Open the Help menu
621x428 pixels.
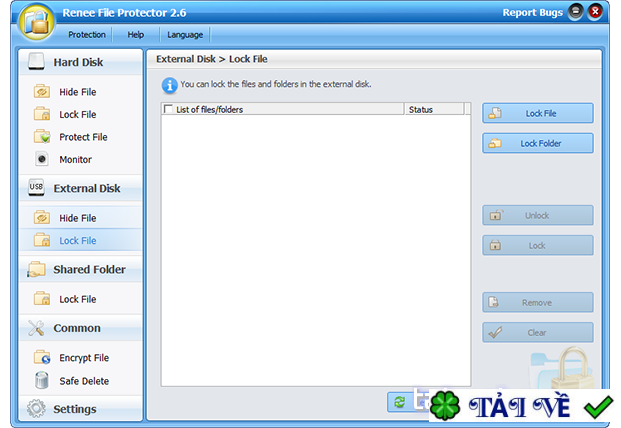coord(135,35)
